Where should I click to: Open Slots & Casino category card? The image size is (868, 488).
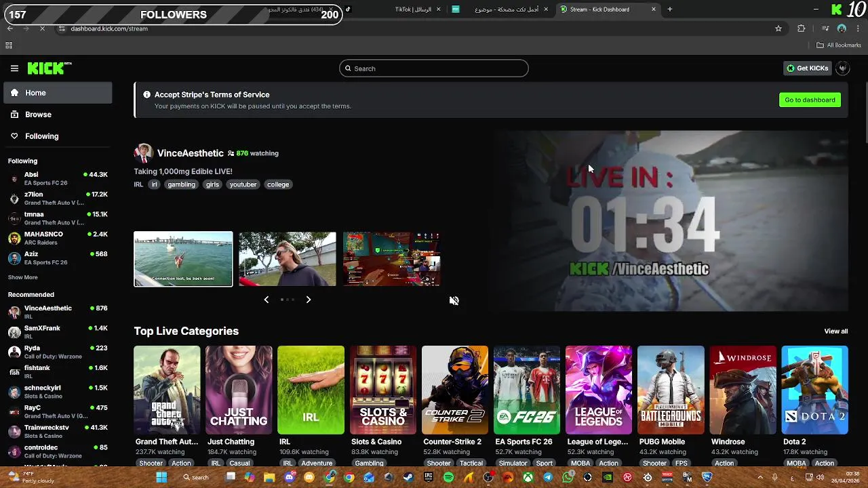(x=383, y=390)
